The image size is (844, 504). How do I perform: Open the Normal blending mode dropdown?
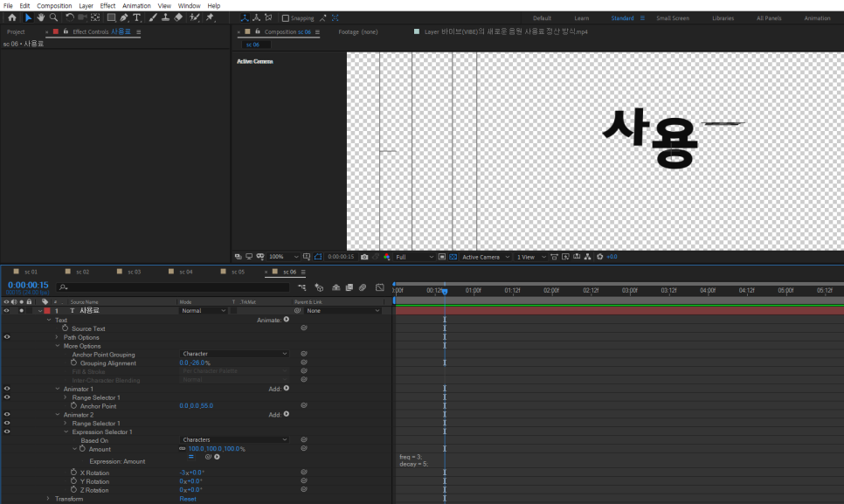[x=203, y=311]
